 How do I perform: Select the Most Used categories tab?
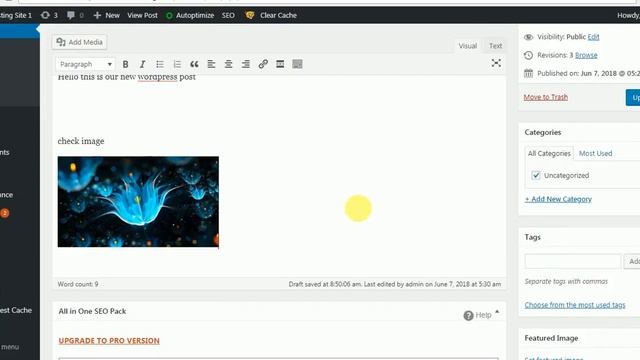coord(596,153)
